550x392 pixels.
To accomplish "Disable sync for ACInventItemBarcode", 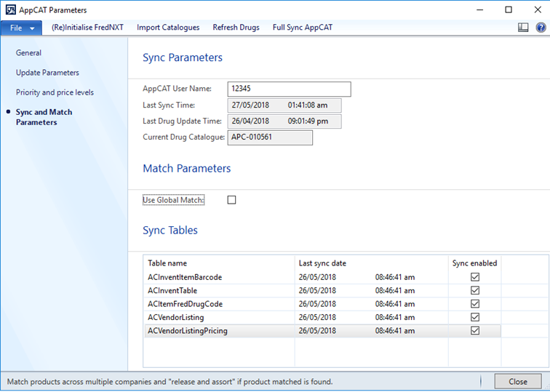I will tap(475, 277).
